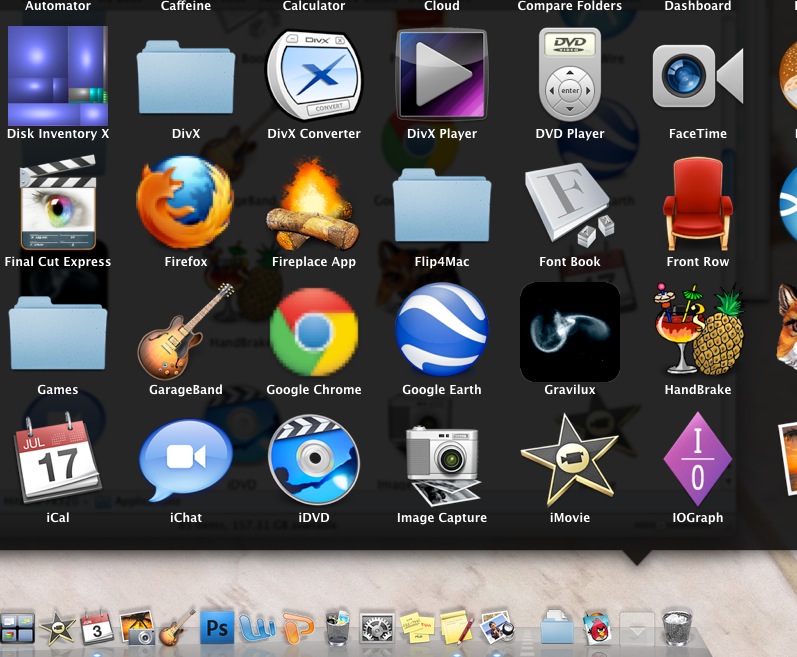The height and width of the screenshot is (657, 797).
Task: Click the Cloud label
Action: pyautogui.click(x=442, y=6)
